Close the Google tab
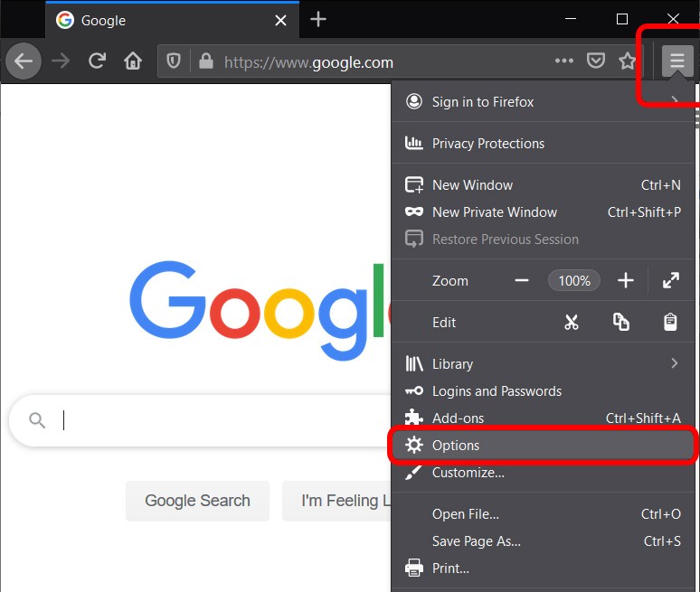The width and height of the screenshot is (700, 592). (x=280, y=21)
